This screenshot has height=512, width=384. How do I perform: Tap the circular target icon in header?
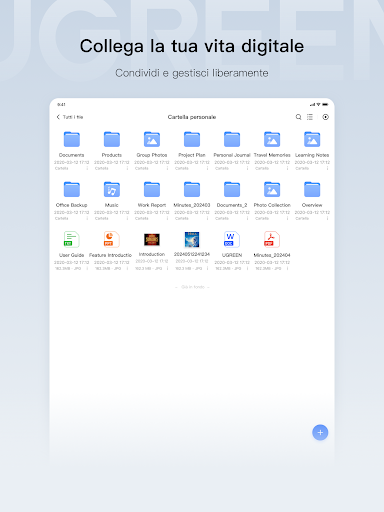pyautogui.click(x=326, y=117)
